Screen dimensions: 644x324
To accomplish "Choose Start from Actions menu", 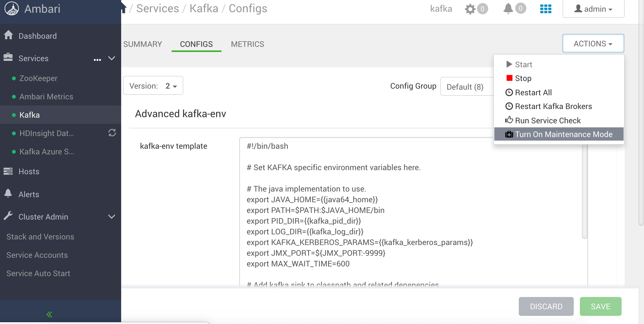I will tap(559, 64).
